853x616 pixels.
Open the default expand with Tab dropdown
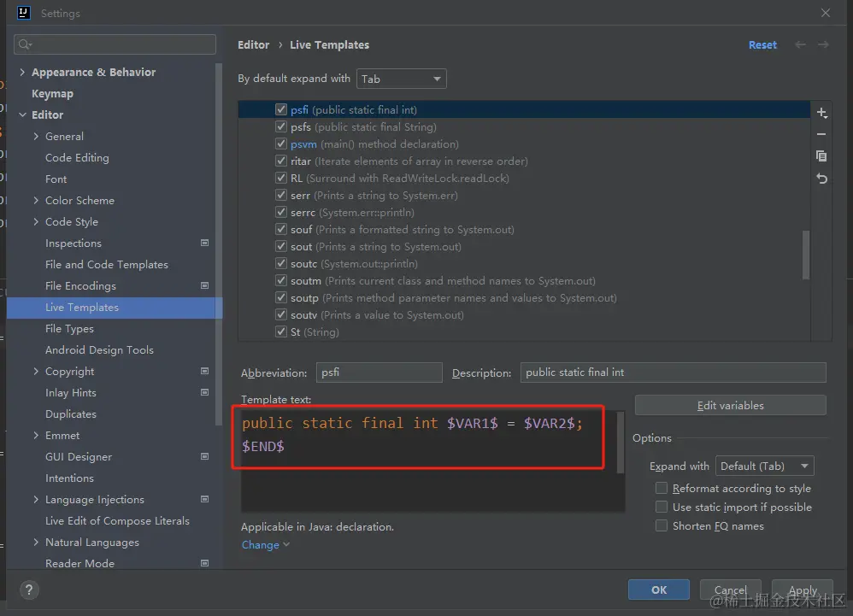tap(402, 79)
